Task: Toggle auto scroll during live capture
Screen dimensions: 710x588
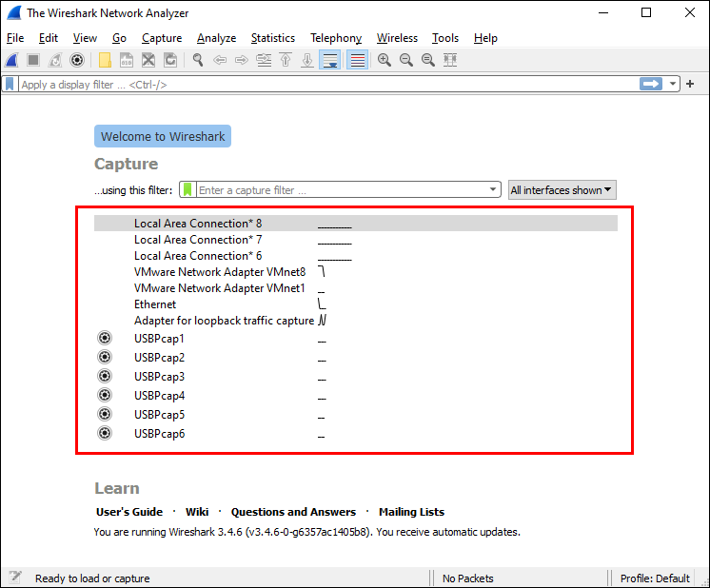Action: 330,60
